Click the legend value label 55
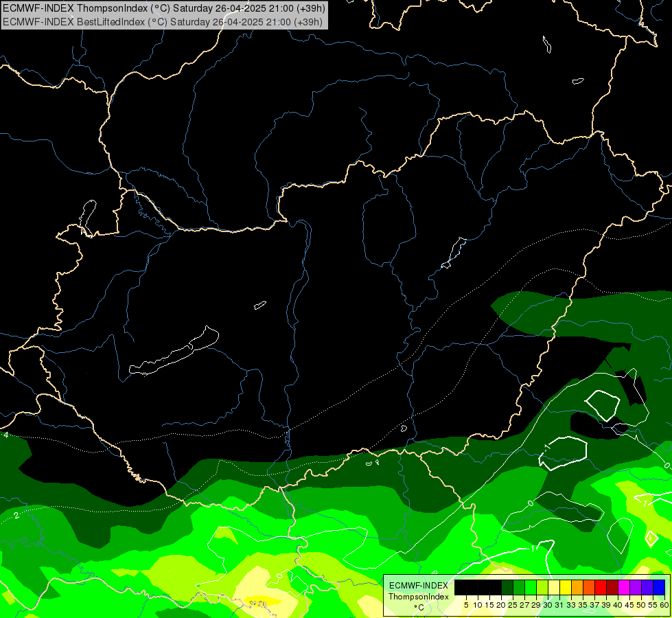672x618 pixels. [653, 605]
